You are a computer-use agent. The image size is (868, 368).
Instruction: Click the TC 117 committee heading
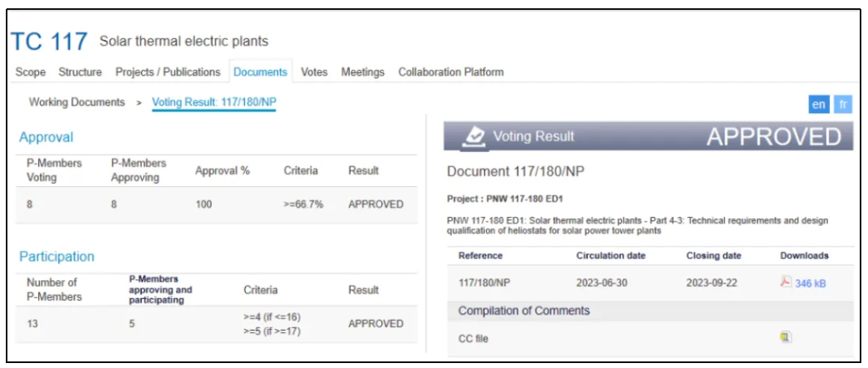coord(49,42)
